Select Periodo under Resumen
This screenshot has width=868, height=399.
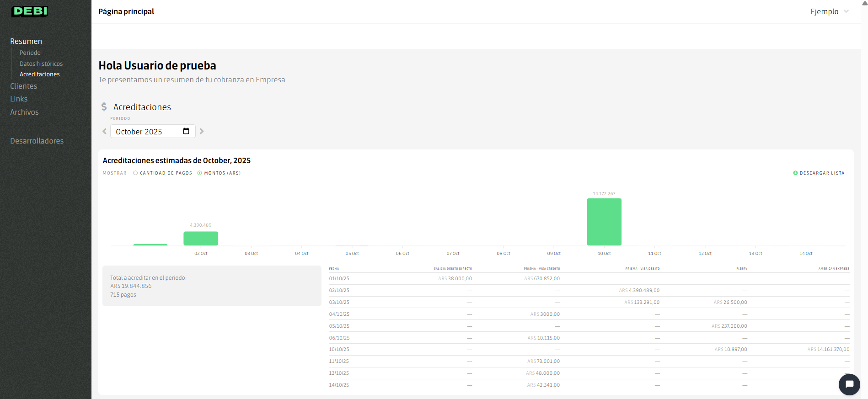tap(30, 53)
